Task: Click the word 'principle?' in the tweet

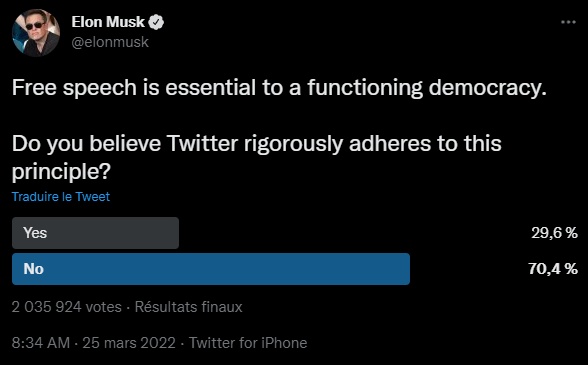Action: tap(61, 172)
